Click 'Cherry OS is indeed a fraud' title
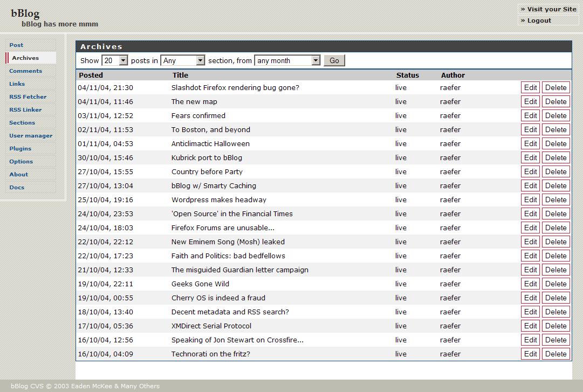The image size is (583, 392). pos(218,298)
